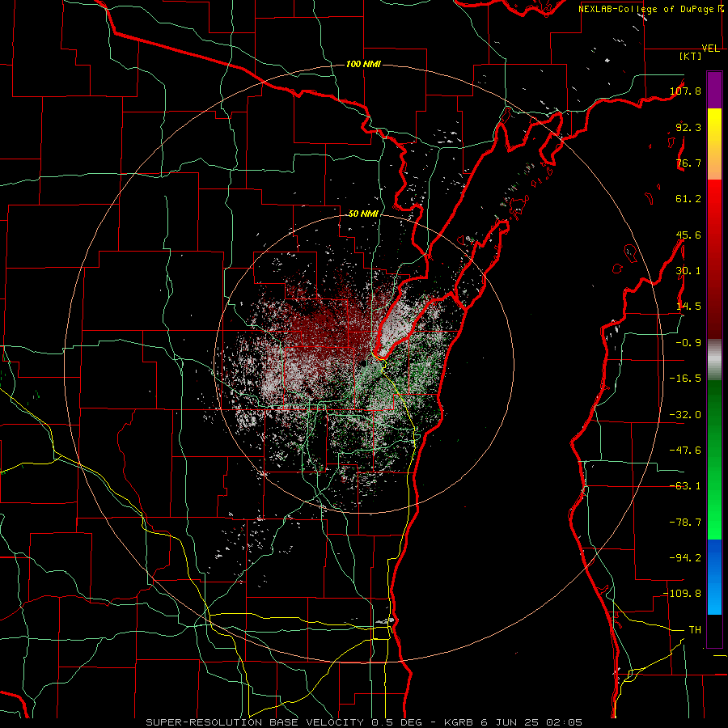The image size is (728, 728).
Task: Click the TH label on legend
Action: click(695, 630)
